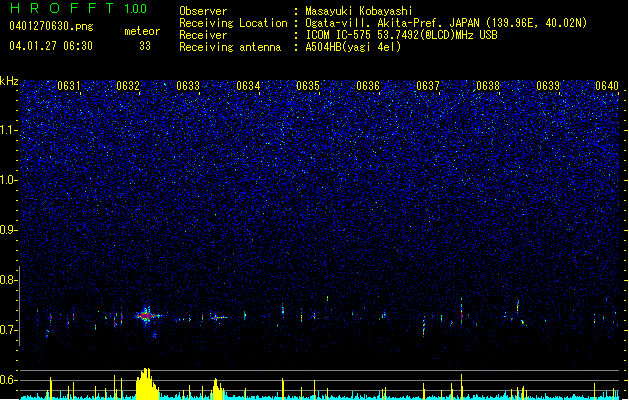Image resolution: width=629 pixels, height=400 pixels.
Task: Select the meteor count value 33
Action: (145, 46)
